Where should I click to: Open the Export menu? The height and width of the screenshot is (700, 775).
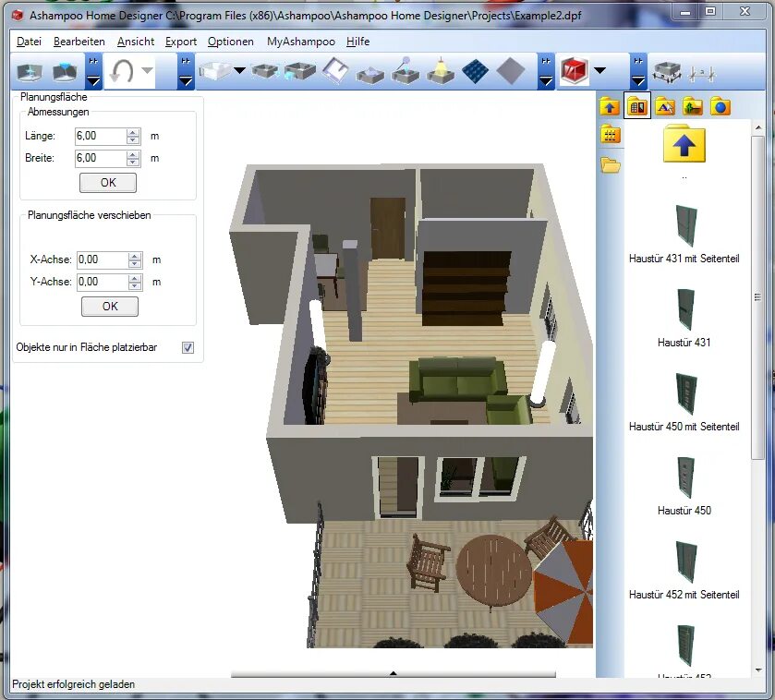click(181, 42)
